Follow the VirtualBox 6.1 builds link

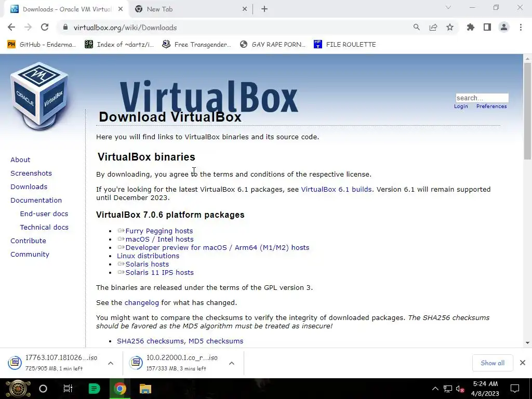(336, 189)
